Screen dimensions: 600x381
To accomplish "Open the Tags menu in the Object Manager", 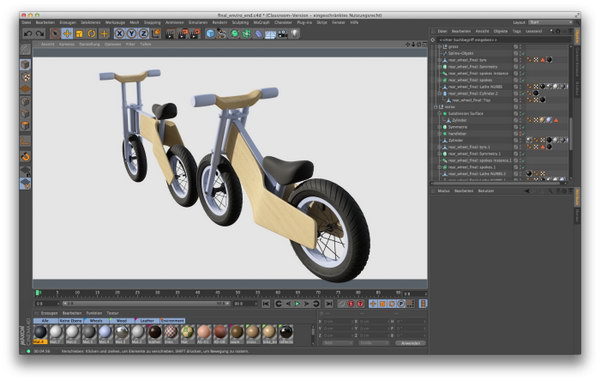I will [x=517, y=31].
